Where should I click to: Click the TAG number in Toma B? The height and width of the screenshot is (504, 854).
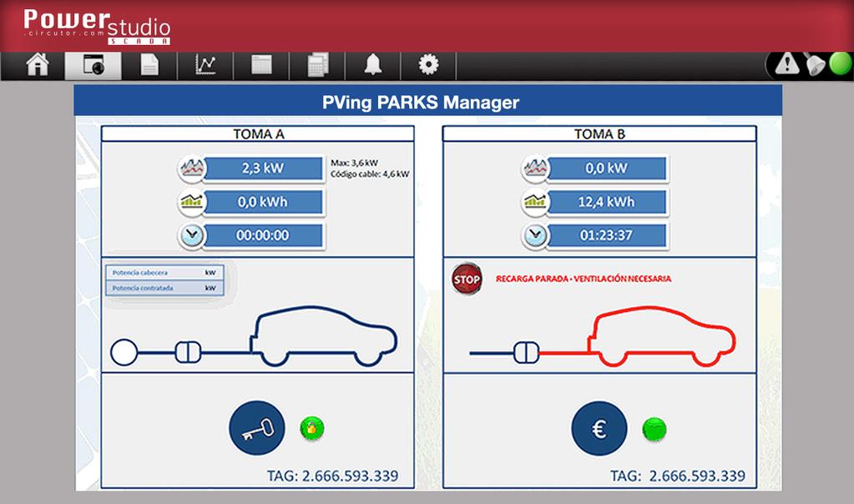point(678,476)
